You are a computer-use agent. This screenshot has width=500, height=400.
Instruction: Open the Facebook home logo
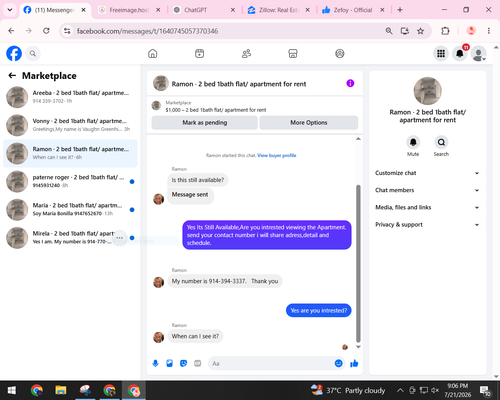click(14, 53)
